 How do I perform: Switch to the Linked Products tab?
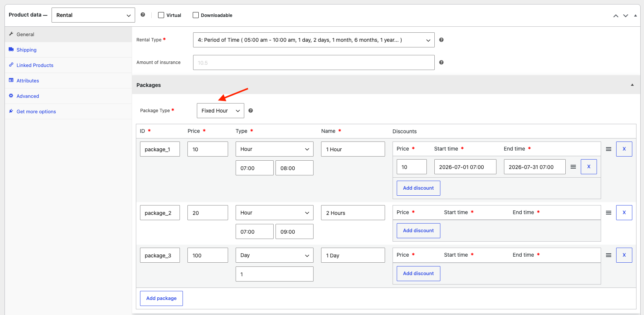pyautogui.click(x=68, y=65)
